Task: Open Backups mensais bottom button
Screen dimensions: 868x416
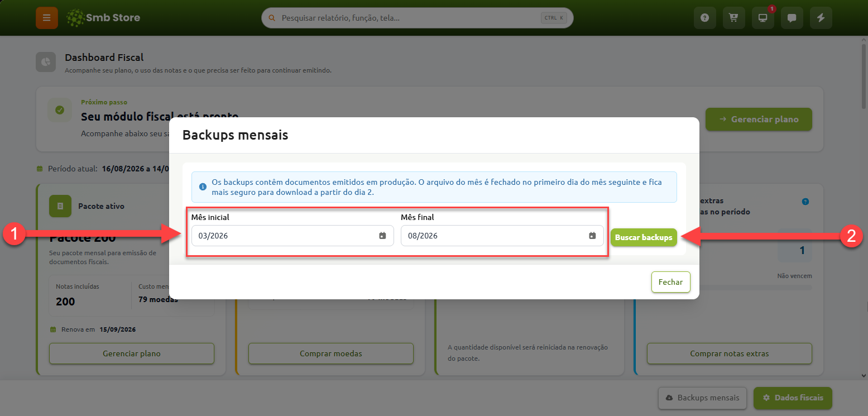Action: click(702, 398)
